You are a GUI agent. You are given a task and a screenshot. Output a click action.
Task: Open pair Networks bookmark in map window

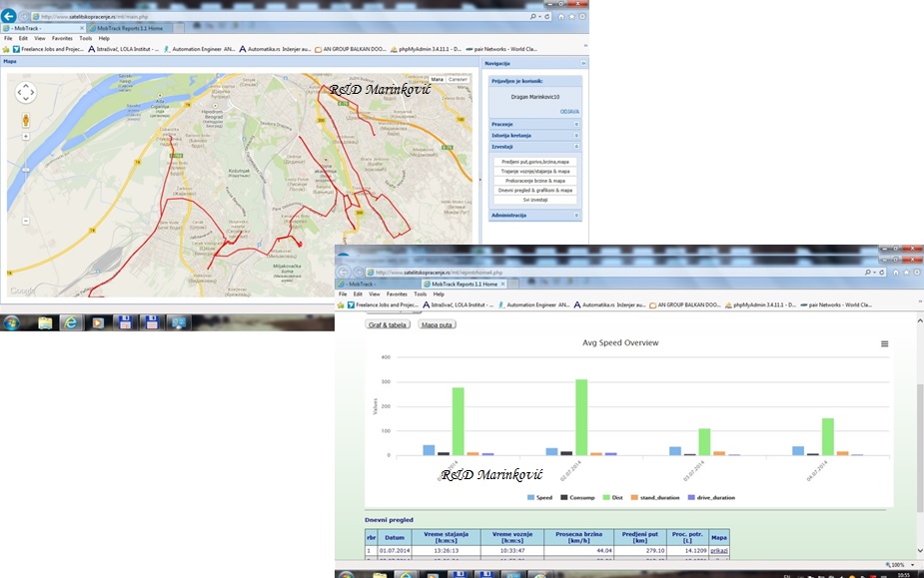[501, 49]
